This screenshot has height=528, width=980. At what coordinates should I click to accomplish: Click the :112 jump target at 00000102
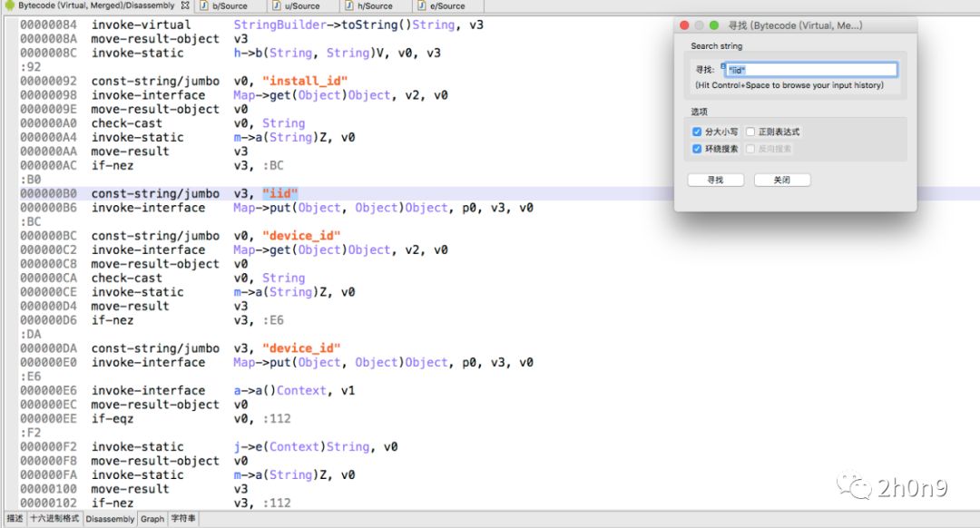pos(277,503)
